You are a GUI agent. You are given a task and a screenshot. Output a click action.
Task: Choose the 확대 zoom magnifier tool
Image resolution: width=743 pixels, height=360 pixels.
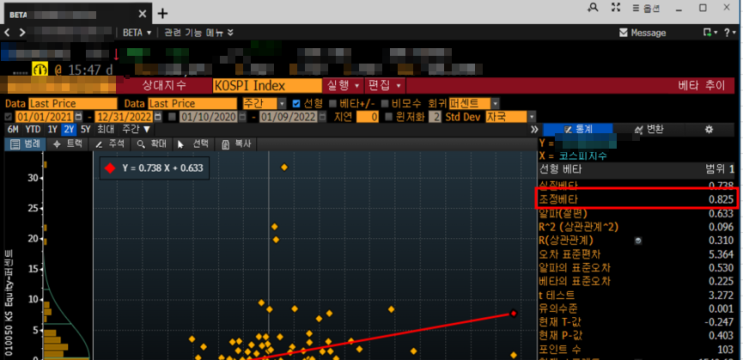pos(152,144)
